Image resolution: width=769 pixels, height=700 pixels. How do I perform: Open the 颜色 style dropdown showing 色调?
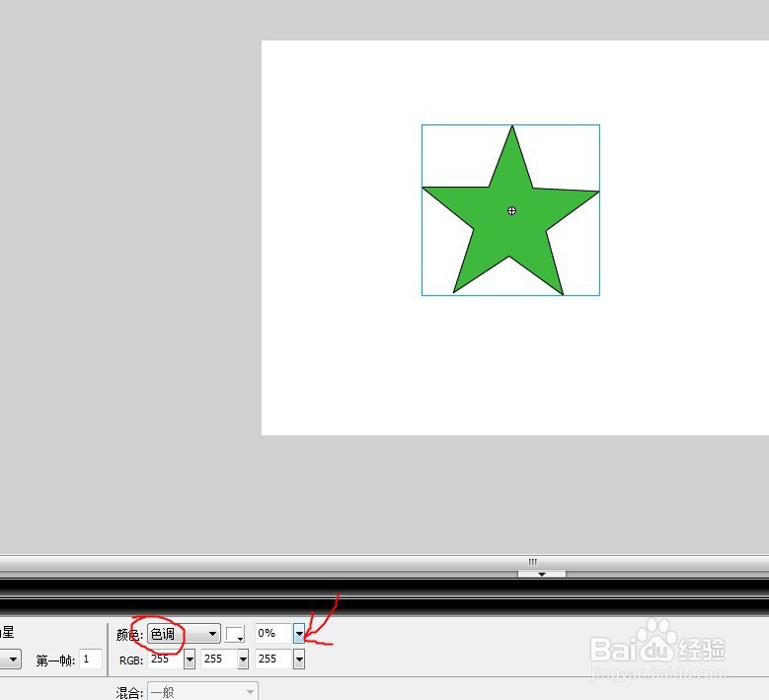pos(184,634)
